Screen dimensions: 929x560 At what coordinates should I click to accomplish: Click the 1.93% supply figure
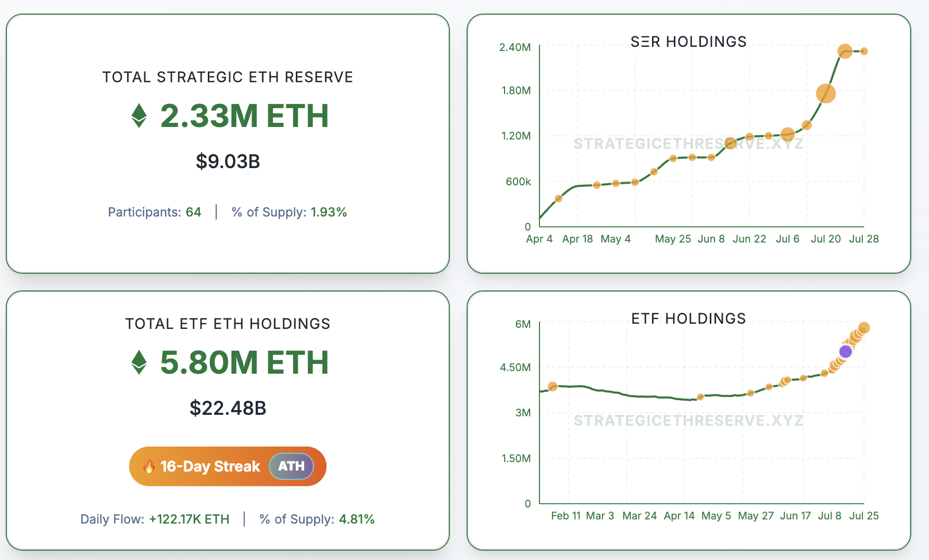click(329, 212)
